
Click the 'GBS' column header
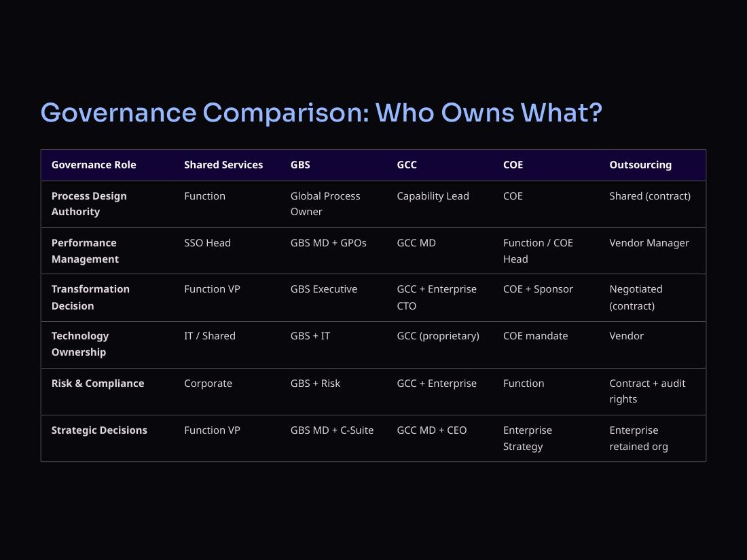pyautogui.click(x=300, y=165)
